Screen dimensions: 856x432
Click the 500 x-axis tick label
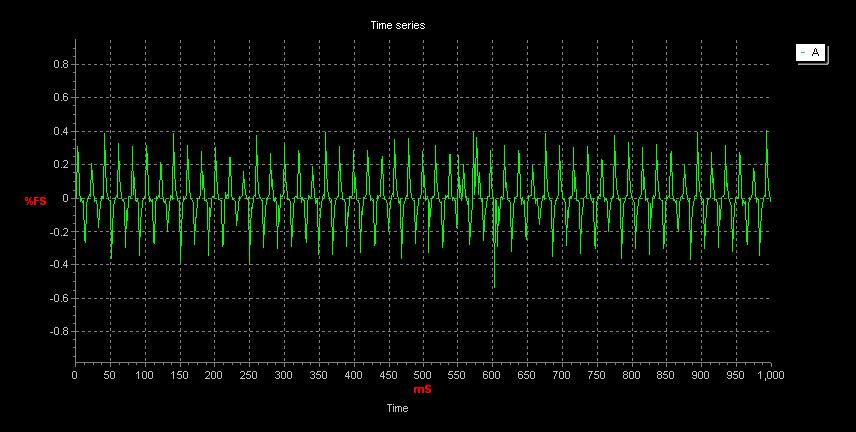[423, 375]
